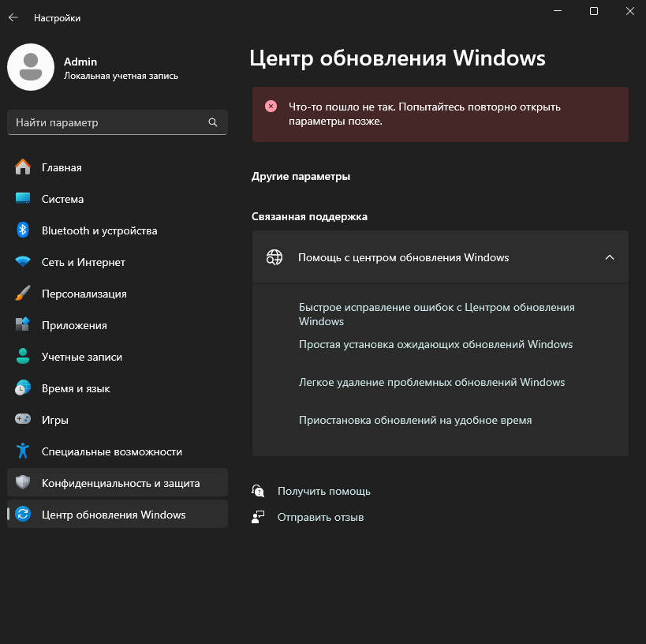Click the Bluetooth icon in the sidebar

click(x=23, y=230)
